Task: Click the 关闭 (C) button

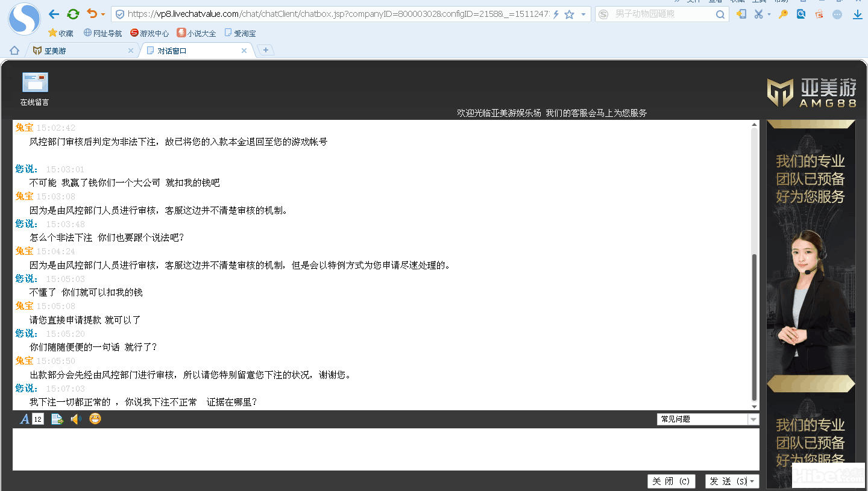Action: (671, 481)
